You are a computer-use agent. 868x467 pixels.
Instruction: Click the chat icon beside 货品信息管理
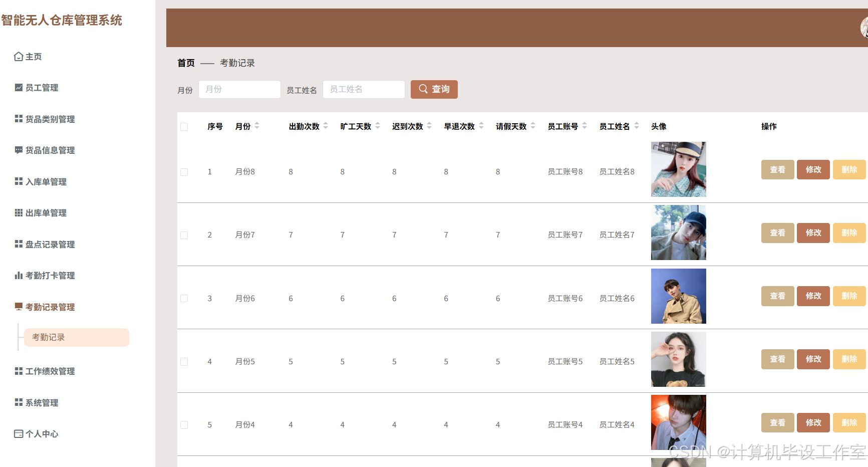[x=19, y=150]
